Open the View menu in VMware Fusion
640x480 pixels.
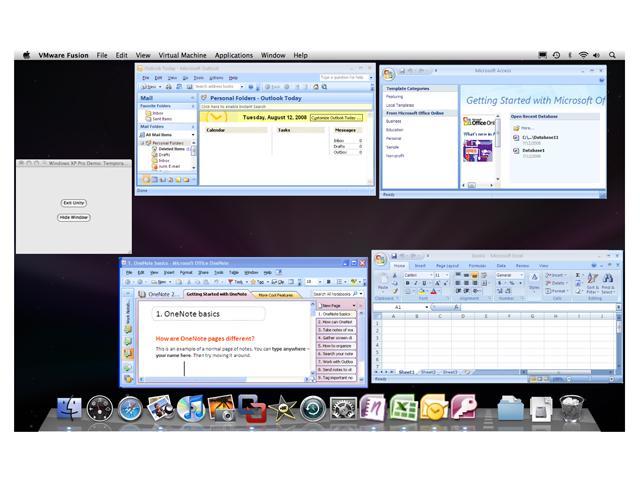pyautogui.click(x=143, y=55)
